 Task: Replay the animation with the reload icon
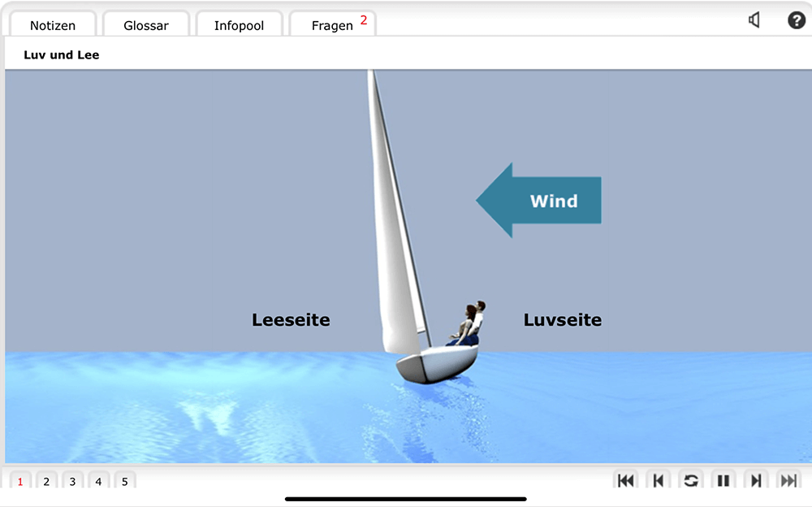691,481
